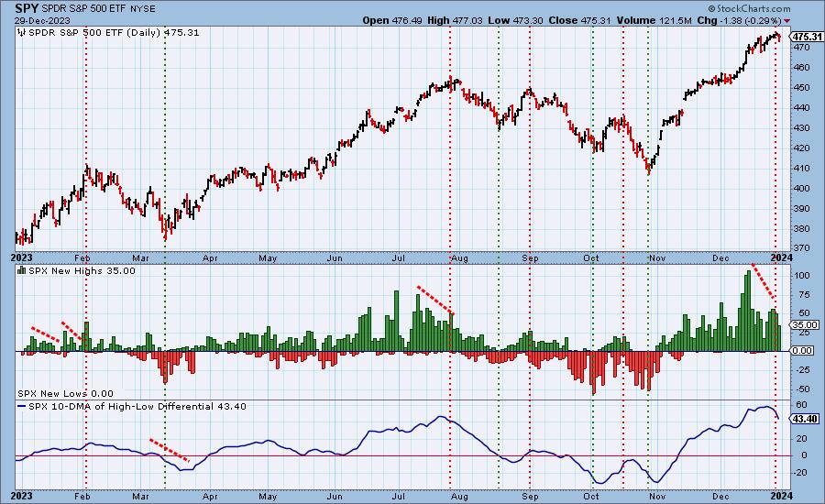This screenshot has width=825, height=504.
Task: Click the red down-triangle next to Chg
Action: click(x=787, y=21)
